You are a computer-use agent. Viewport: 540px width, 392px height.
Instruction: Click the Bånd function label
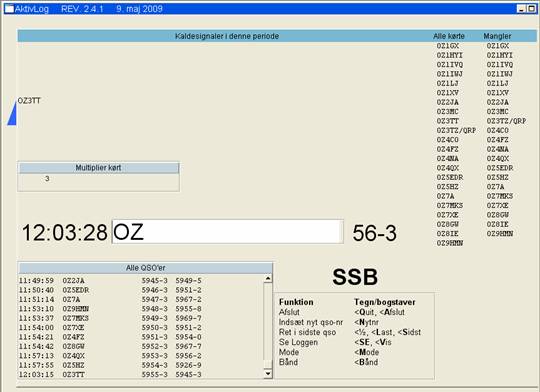tap(288, 362)
